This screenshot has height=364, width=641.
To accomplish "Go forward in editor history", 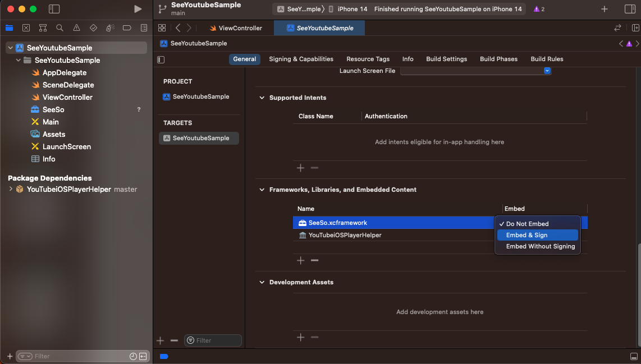I will click(189, 28).
